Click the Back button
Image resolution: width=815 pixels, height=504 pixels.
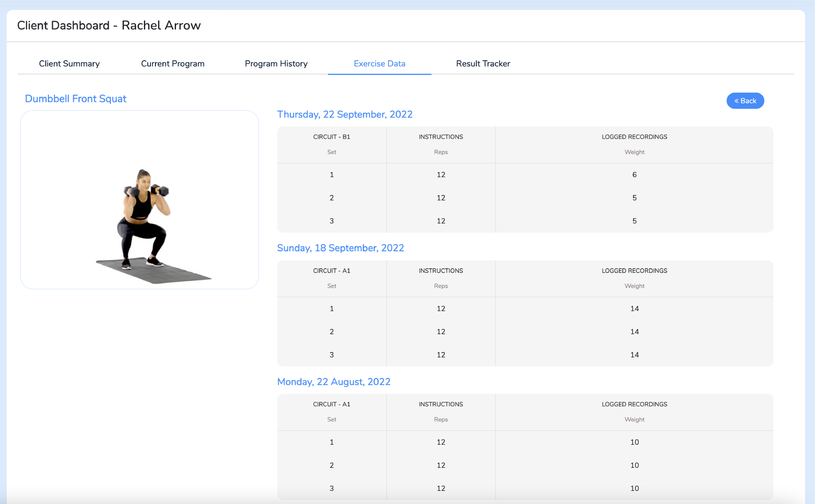click(x=745, y=101)
